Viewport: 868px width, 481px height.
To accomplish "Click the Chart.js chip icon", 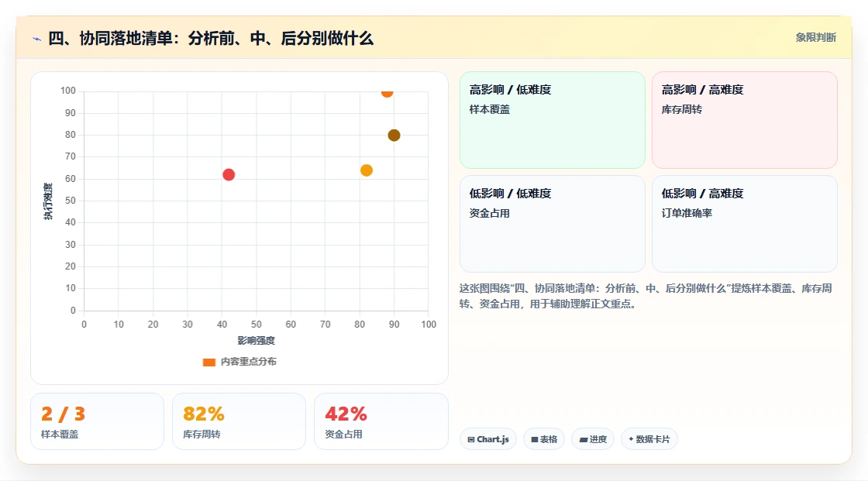I will pos(471,439).
